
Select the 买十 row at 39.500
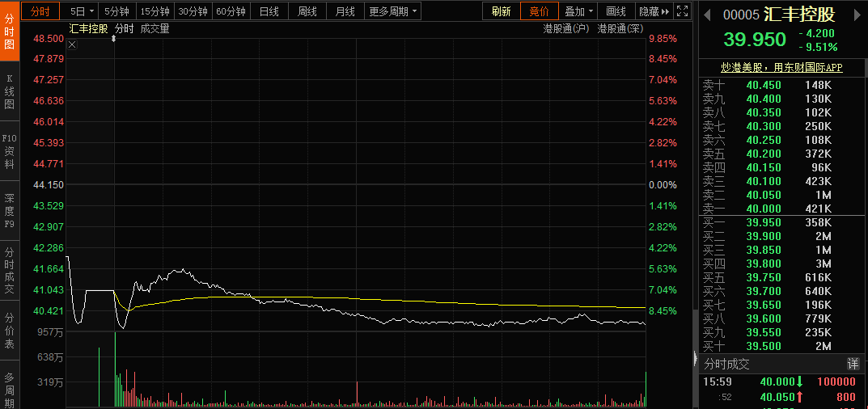pyautogui.click(x=783, y=347)
